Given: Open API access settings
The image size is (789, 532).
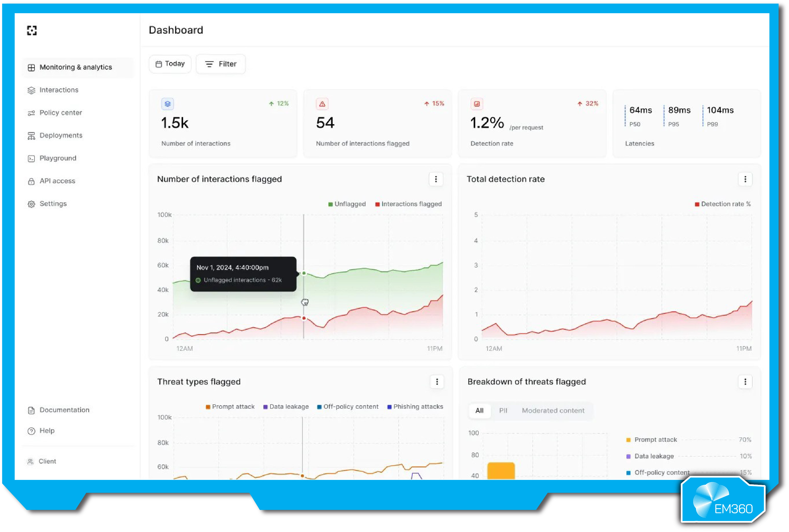Looking at the screenshot, I should point(57,181).
